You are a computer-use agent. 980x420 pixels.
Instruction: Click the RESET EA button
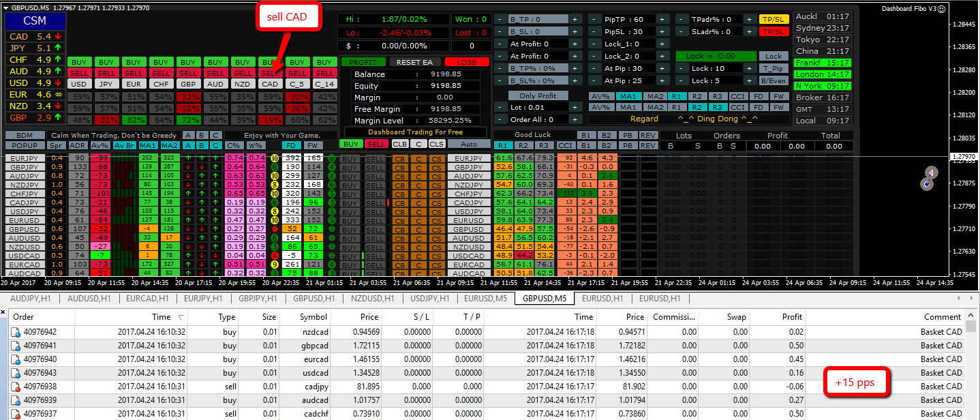coord(414,61)
